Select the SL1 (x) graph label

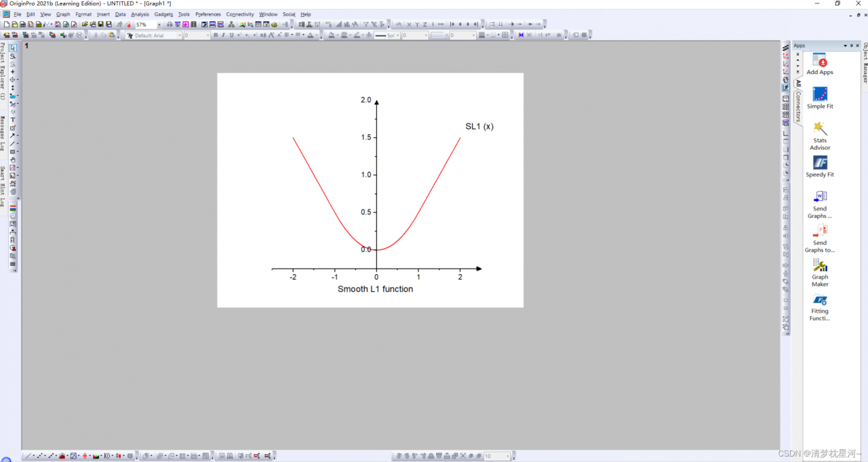click(x=479, y=127)
